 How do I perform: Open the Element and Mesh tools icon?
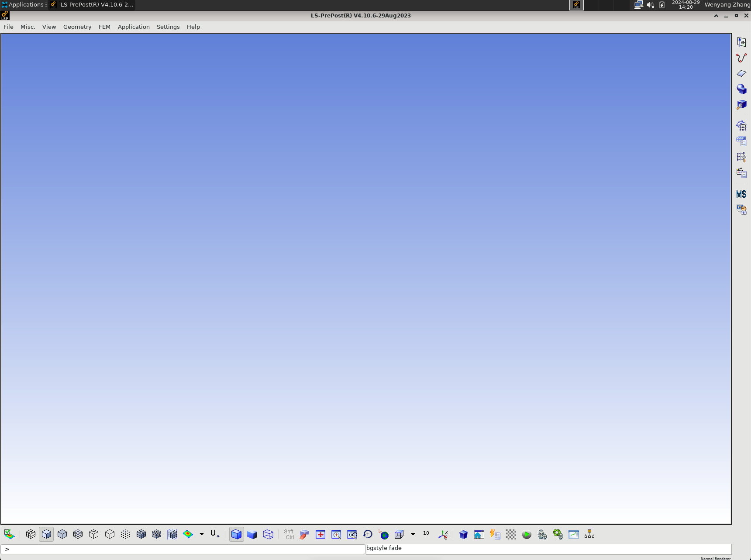741,126
